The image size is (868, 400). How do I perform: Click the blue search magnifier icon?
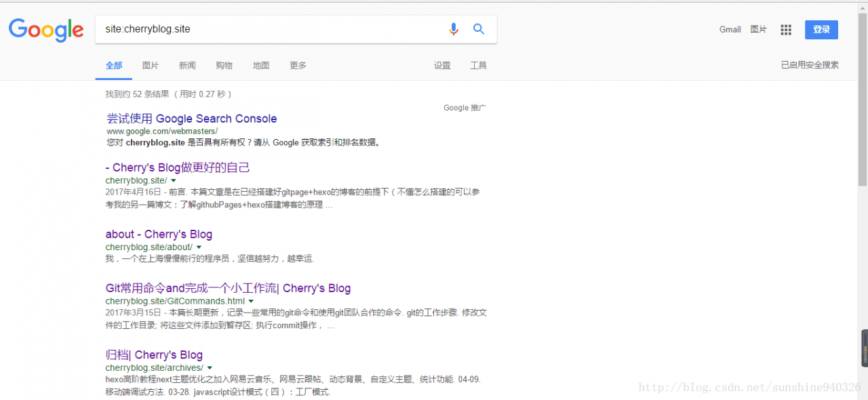[479, 29]
